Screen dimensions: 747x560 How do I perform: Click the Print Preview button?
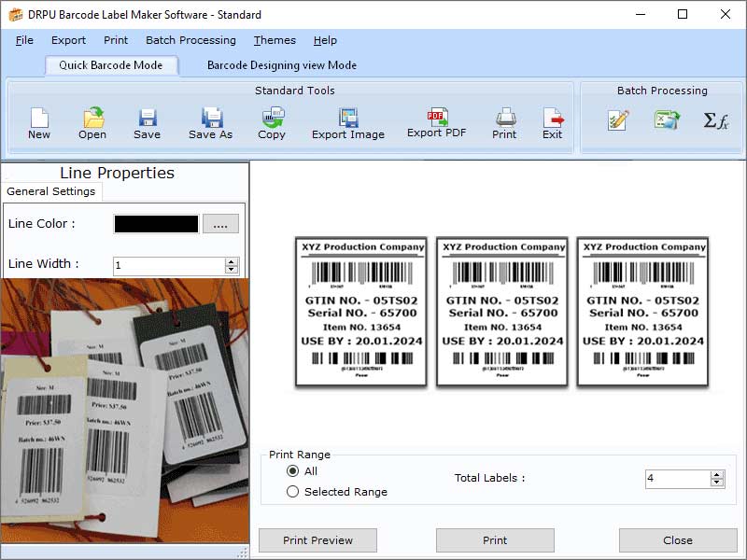coord(318,539)
